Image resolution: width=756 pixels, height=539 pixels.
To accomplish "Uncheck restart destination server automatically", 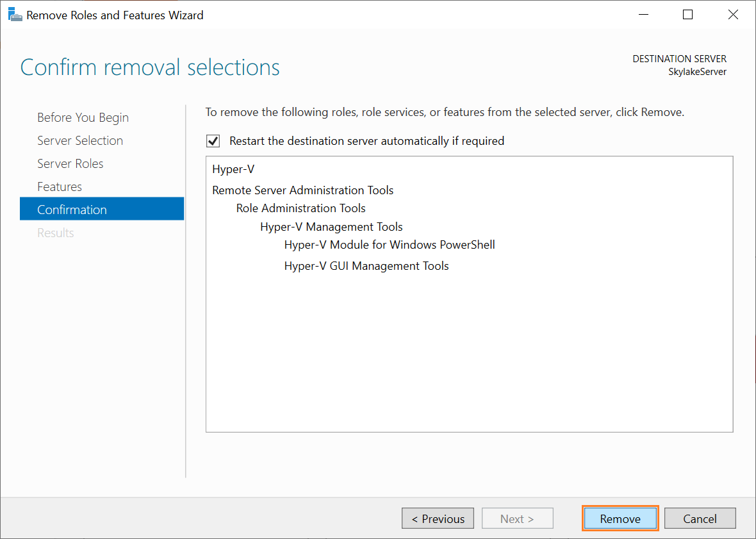I will tap(213, 141).
